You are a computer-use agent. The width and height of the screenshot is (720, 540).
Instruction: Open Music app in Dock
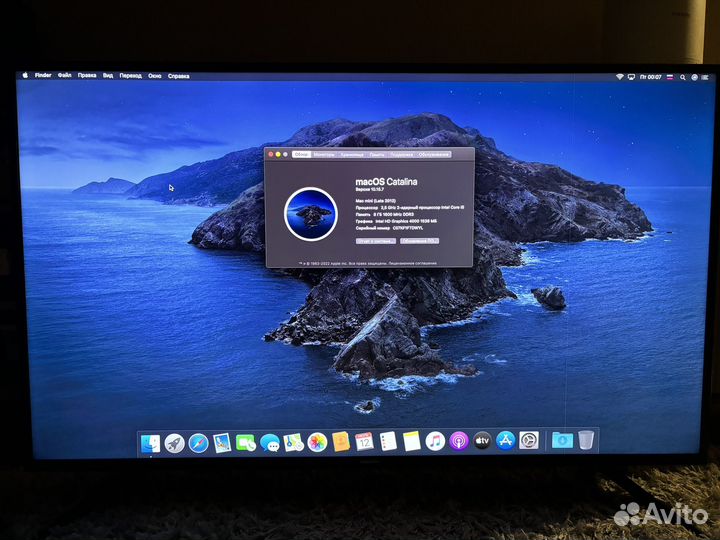pos(435,441)
